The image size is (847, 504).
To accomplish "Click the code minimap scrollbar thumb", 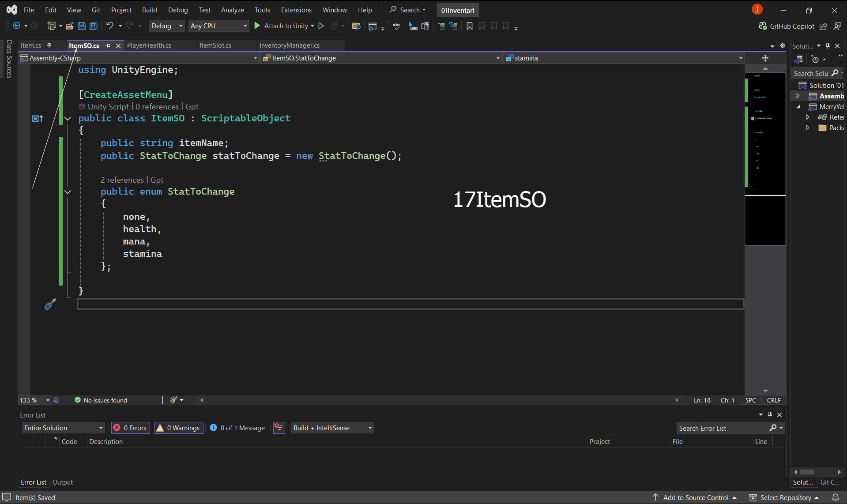I will coord(765,159).
